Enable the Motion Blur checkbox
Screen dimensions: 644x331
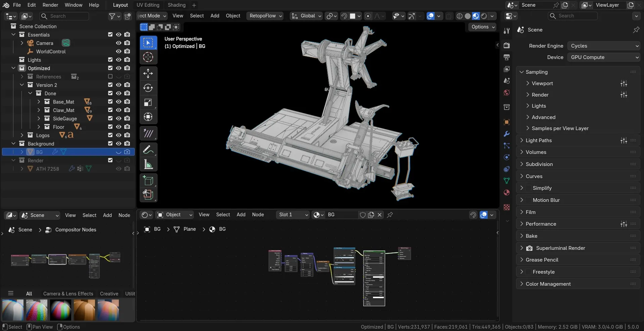coord(528,200)
